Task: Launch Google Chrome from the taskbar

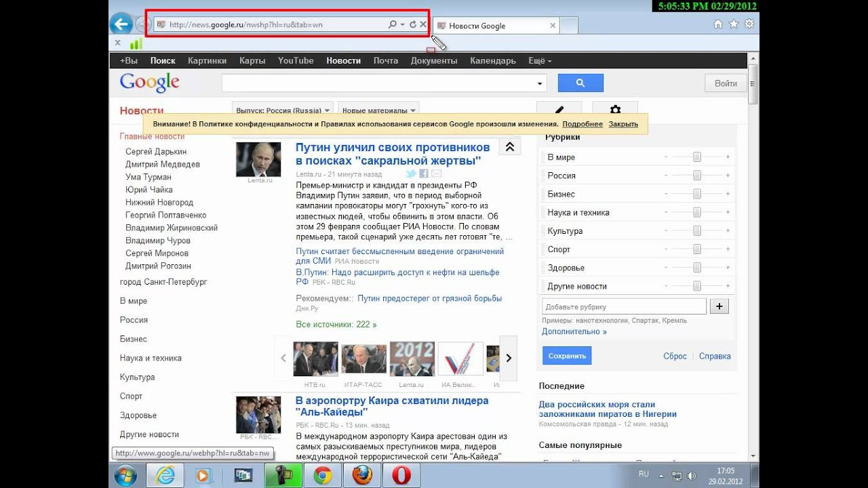Action: pos(323,476)
